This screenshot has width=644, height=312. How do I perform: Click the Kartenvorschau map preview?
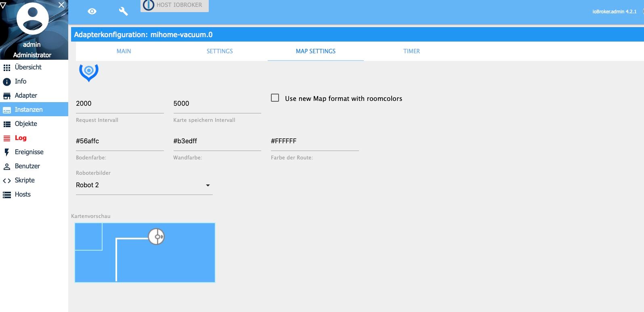pyautogui.click(x=145, y=253)
